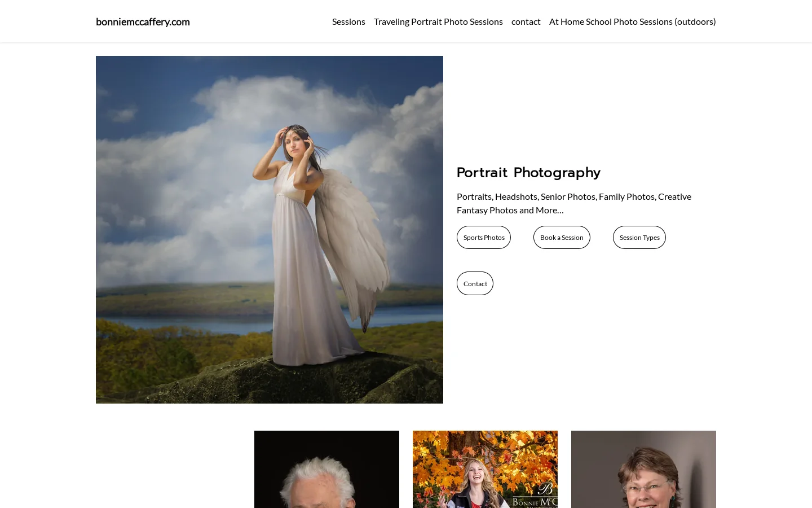Open the bonniemccaffery.com home link
812x508 pixels.
[x=143, y=21]
